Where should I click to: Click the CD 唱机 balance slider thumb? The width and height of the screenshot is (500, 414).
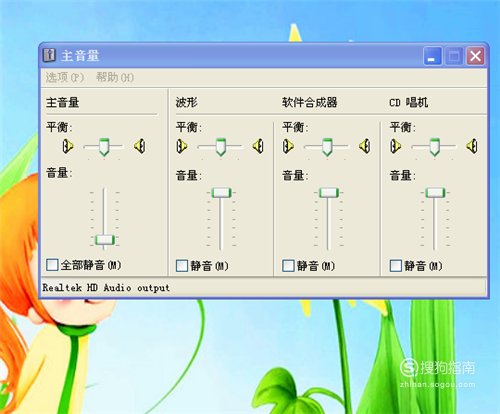point(435,147)
